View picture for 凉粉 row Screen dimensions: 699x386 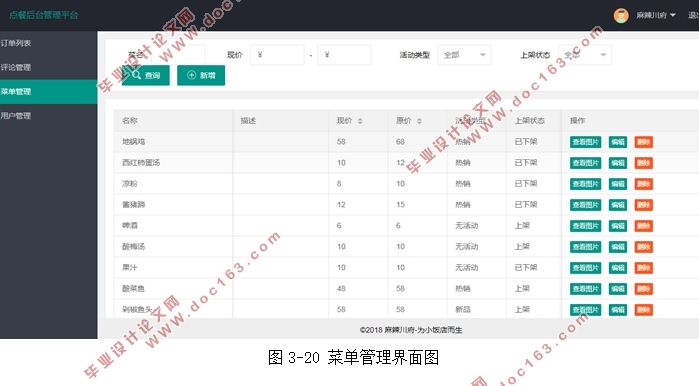pyautogui.click(x=585, y=184)
